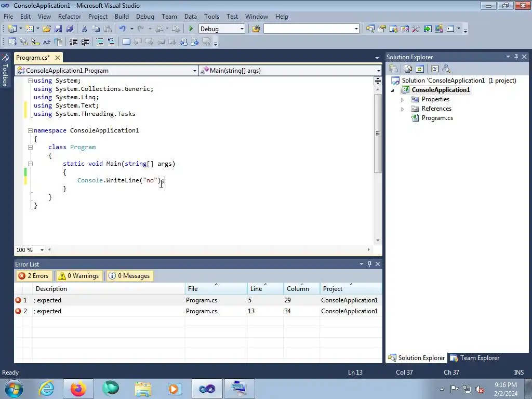Open the Find search combo box dropdown

356,29
